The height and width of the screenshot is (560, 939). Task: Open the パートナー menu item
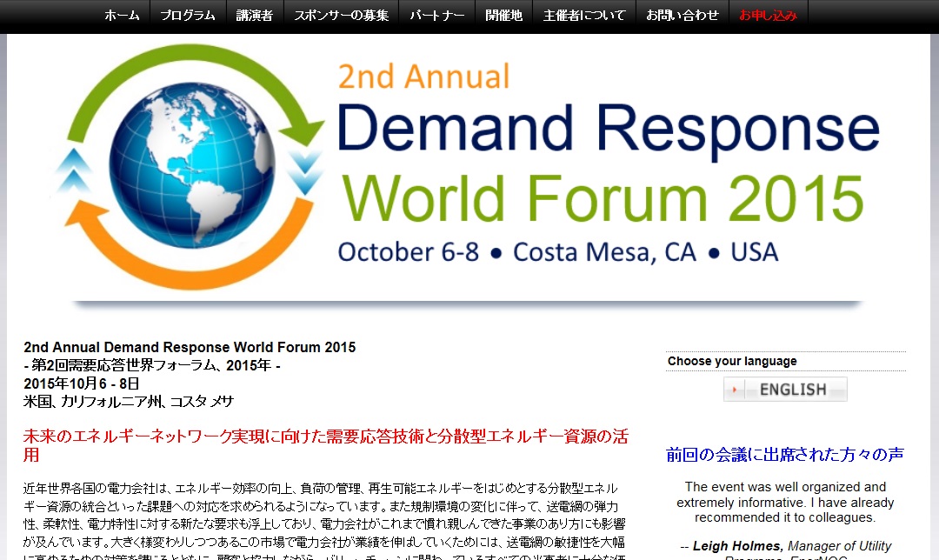pyautogui.click(x=437, y=16)
